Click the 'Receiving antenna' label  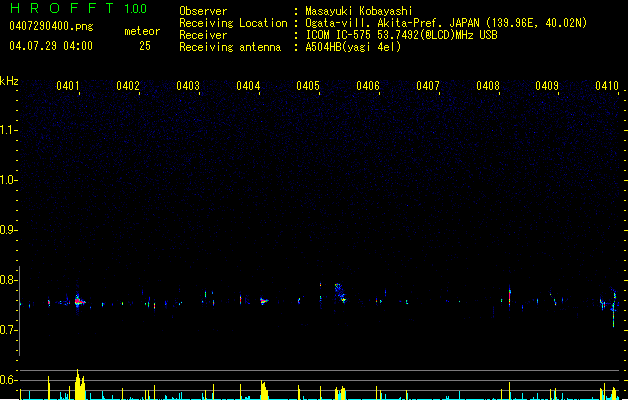(x=230, y=47)
